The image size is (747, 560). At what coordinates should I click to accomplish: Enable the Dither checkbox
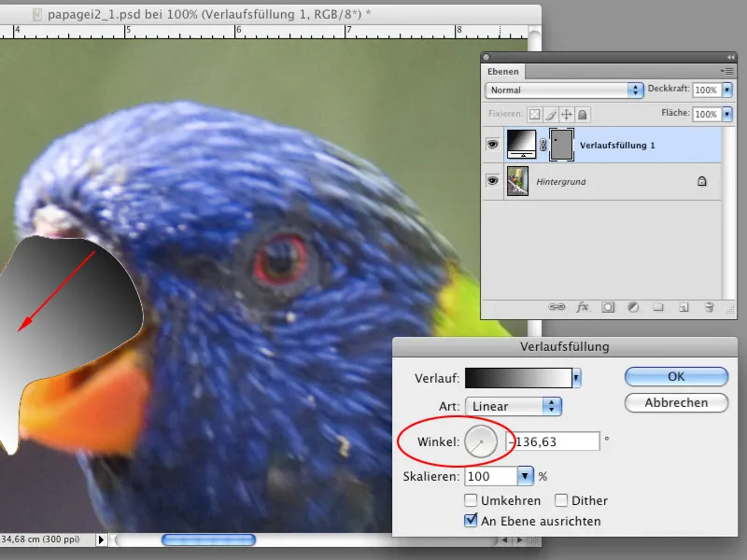pyautogui.click(x=560, y=500)
